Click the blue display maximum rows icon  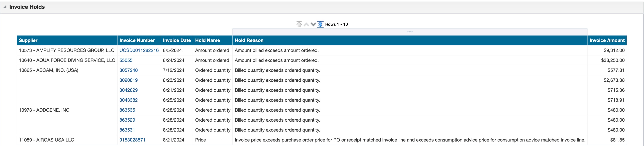(320, 24)
